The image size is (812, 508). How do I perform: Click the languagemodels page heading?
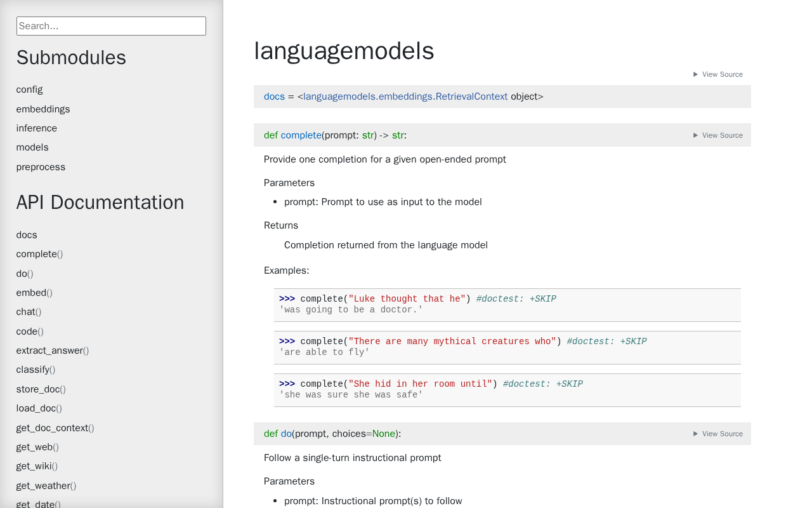pos(344,51)
